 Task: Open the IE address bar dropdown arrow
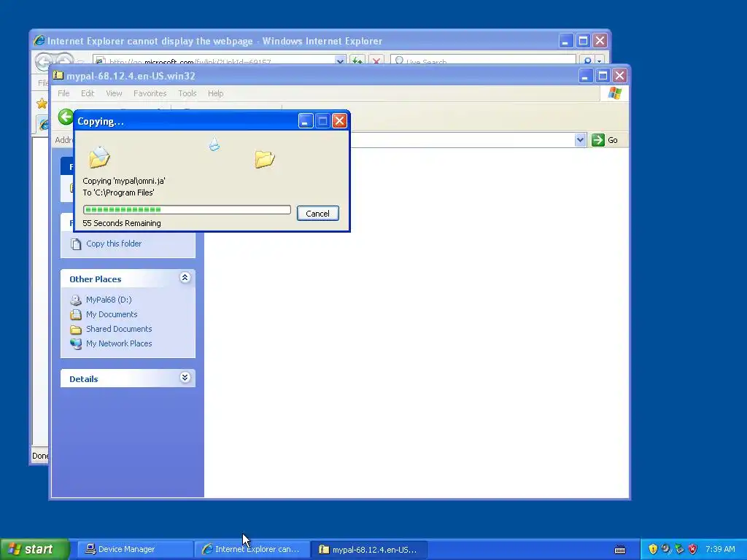[x=340, y=61]
